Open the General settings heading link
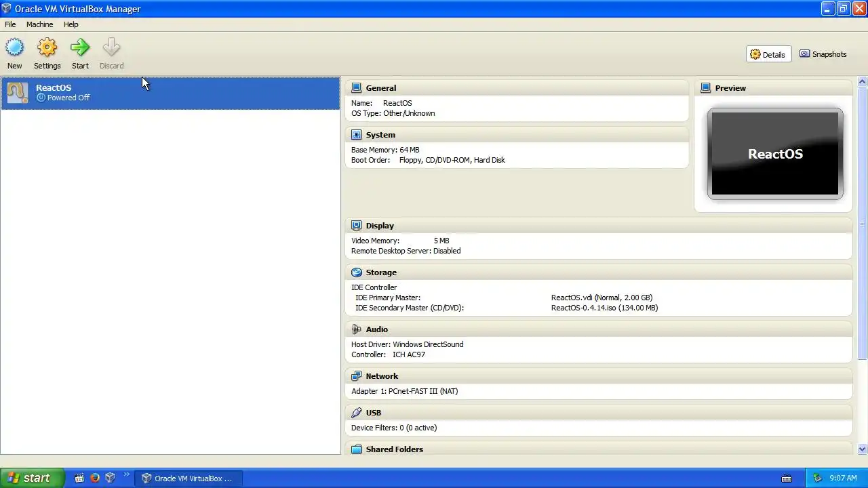The width and height of the screenshot is (868, 488). 381,88
